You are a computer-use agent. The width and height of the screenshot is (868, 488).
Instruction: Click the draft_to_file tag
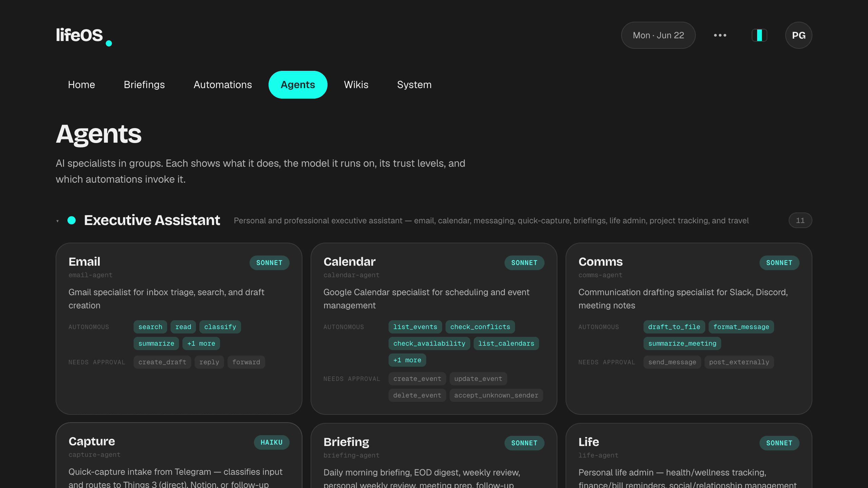coord(674,327)
